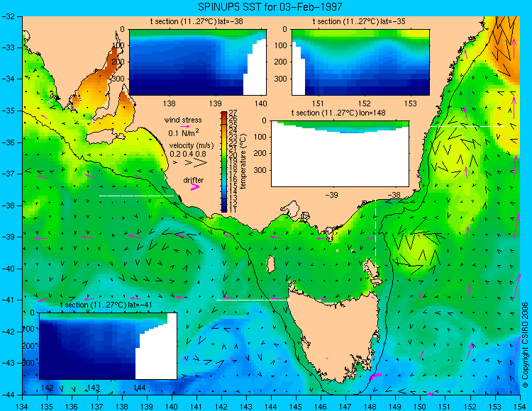The height and width of the screenshot is (411, 532).
Task: Click latitude label -32 on left axis
Action: point(8,16)
